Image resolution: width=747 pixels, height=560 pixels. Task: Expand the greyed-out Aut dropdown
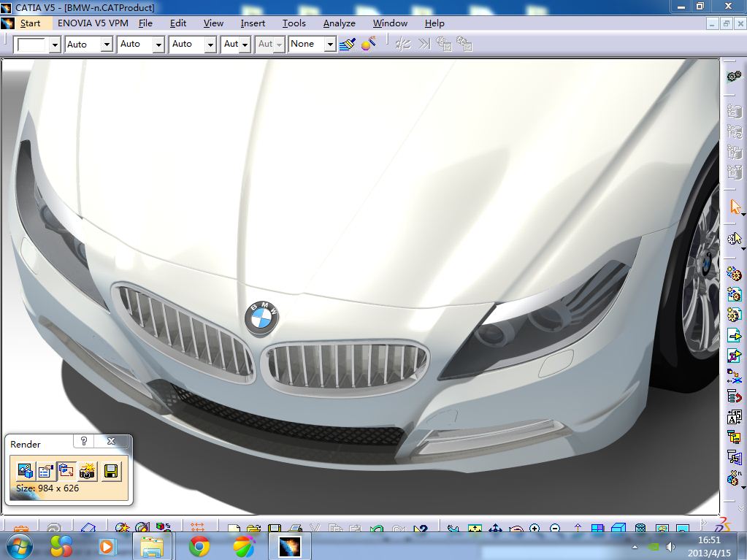click(279, 45)
